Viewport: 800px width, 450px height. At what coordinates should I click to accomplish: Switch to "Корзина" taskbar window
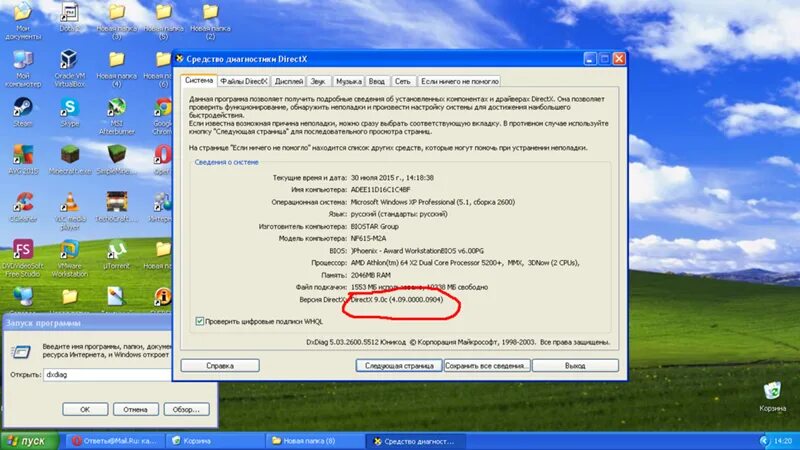pos(216,441)
